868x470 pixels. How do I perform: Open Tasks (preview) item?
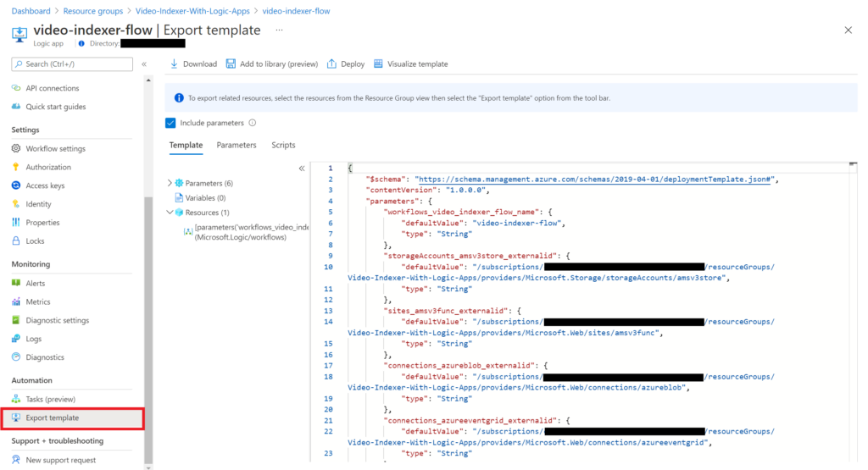pos(50,399)
